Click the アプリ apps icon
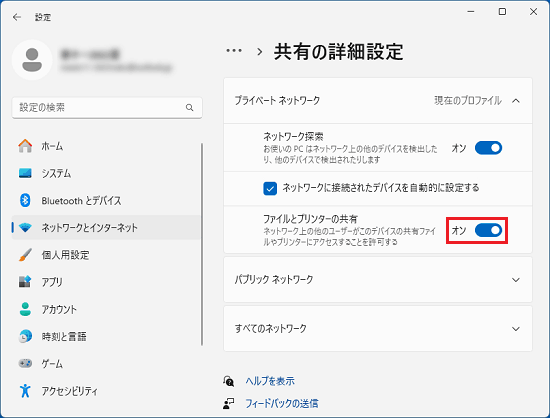Viewport: 550px width, 418px height. click(x=25, y=282)
